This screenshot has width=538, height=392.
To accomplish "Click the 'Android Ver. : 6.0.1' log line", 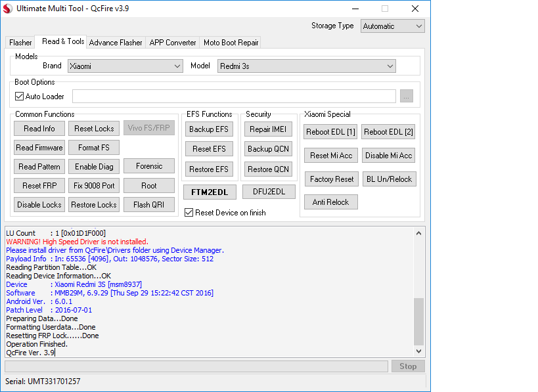I will click(x=39, y=301).
